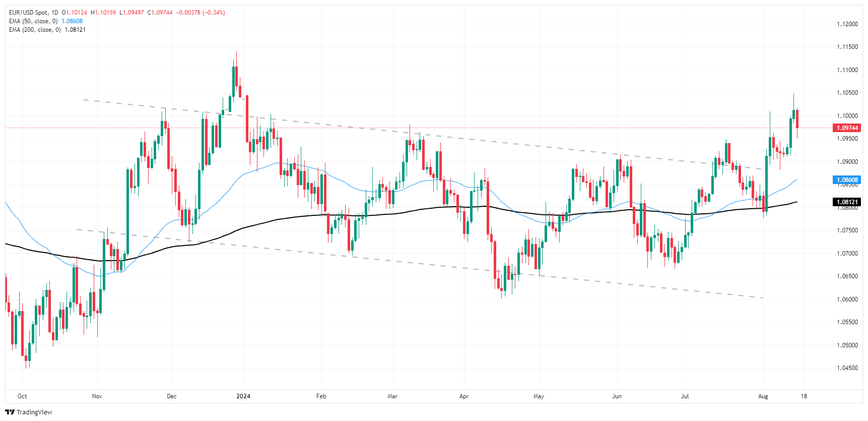Select the EMA (50, close, 0) legend
This screenshot has width=868, height=421.
pos(33,21)
